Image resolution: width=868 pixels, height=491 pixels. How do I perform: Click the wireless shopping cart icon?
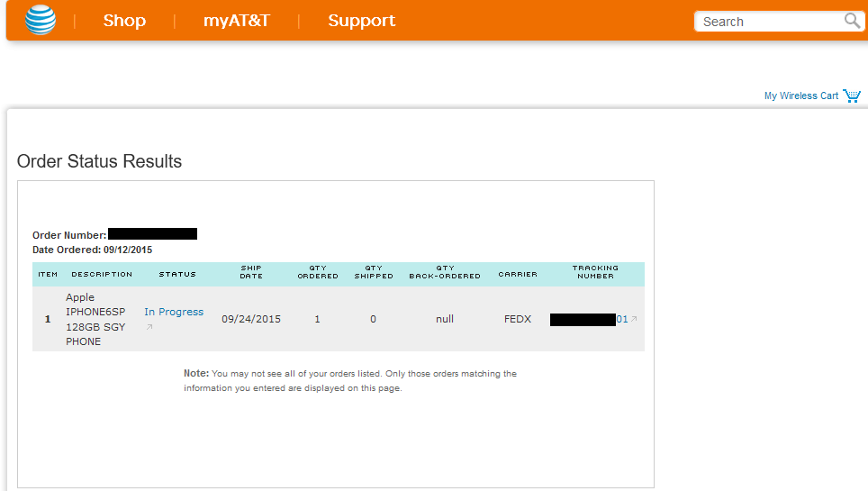(x=852, y=95)
